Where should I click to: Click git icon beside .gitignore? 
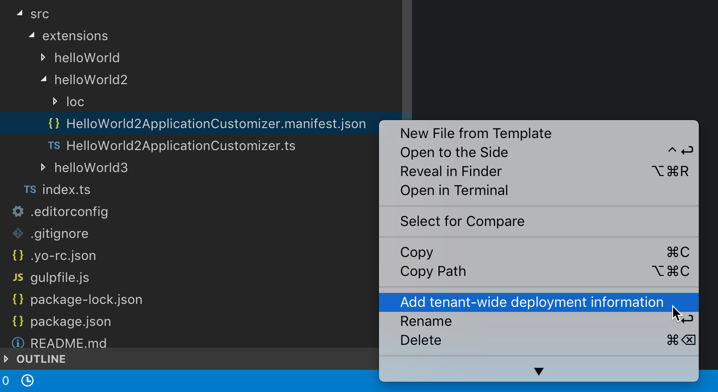point(18,233)
